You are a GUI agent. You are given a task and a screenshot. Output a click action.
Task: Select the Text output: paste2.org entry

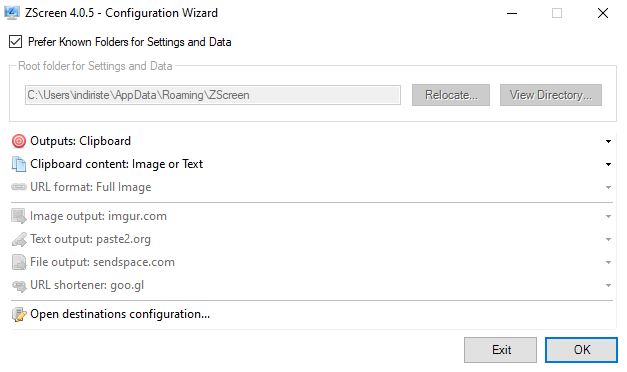pos(312,239)
